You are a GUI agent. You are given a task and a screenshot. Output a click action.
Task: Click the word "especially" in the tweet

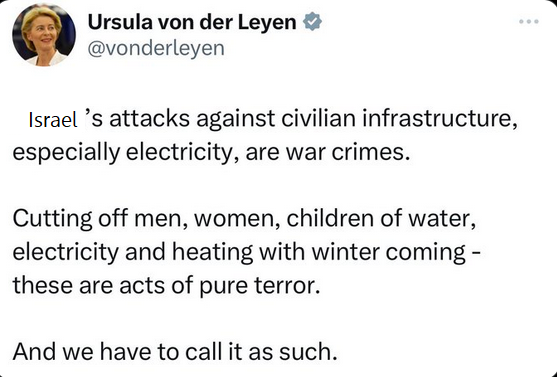pyautogui.click(x=66, y=153)
